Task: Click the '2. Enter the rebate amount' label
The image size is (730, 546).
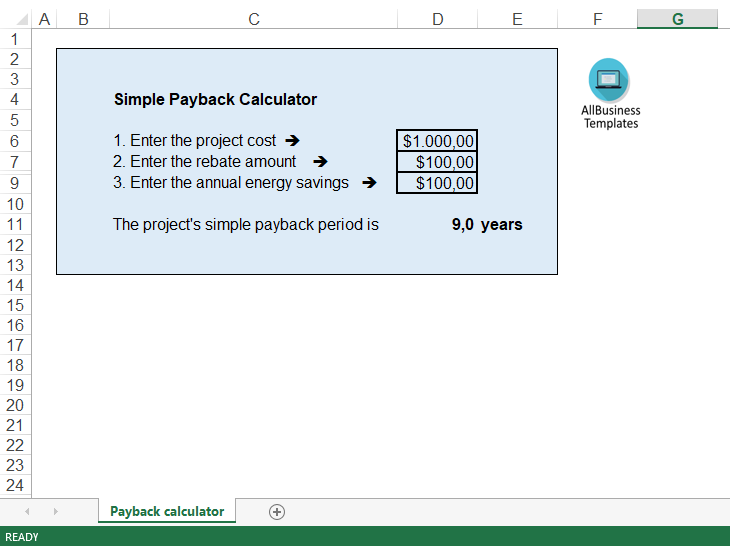Action: point(204,161)
